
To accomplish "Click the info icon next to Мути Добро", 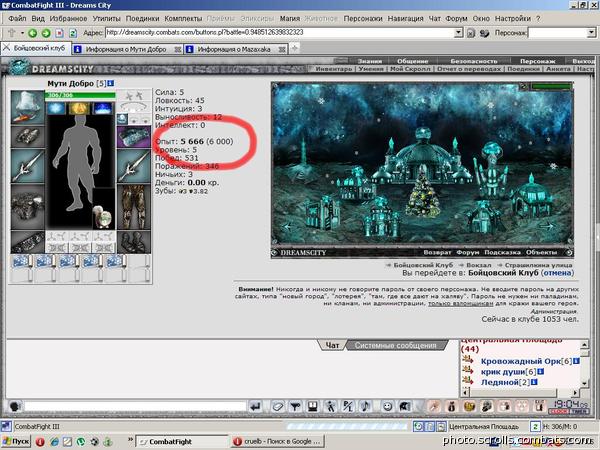I will pyautogui.click(x=111, y=83).
